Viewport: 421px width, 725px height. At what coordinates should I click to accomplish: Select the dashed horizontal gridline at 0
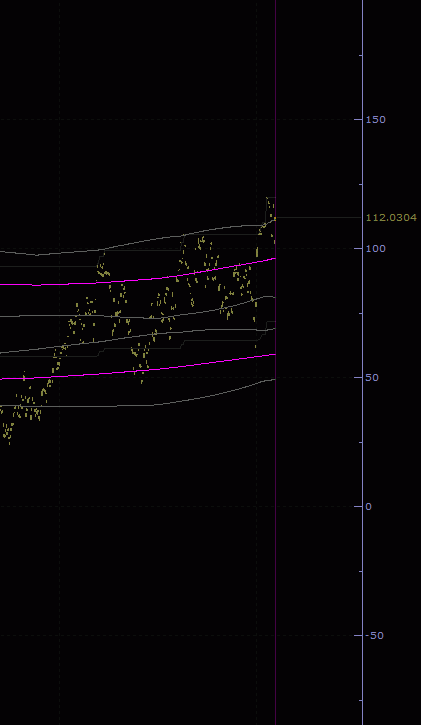pyautogui.click(x=180, y=507)
